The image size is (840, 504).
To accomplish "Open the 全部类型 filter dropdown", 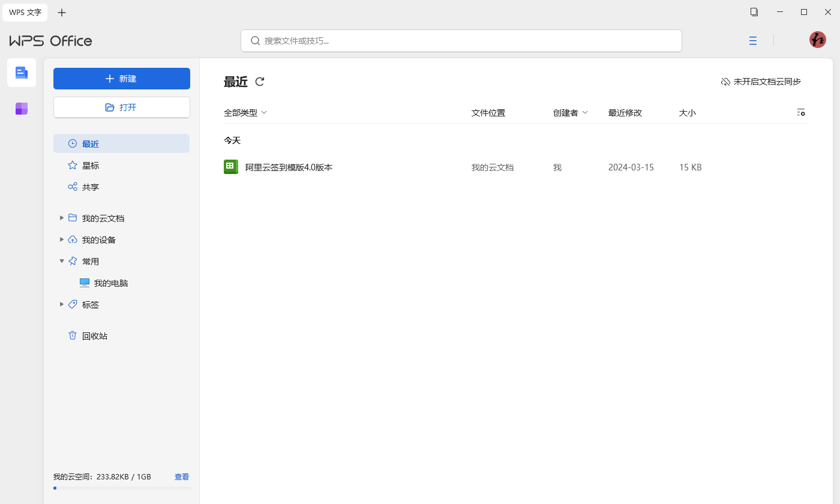I will (x=245, y=112).
